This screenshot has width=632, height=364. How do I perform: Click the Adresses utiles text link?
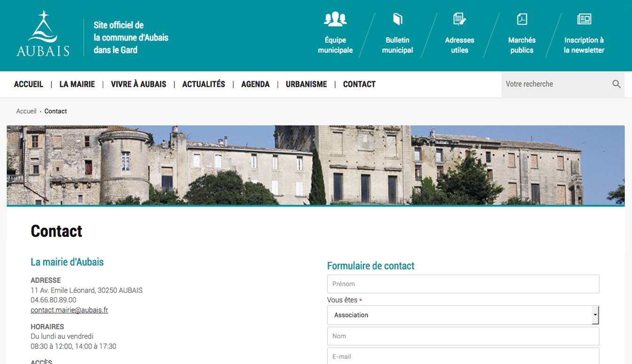pos(459,45)
